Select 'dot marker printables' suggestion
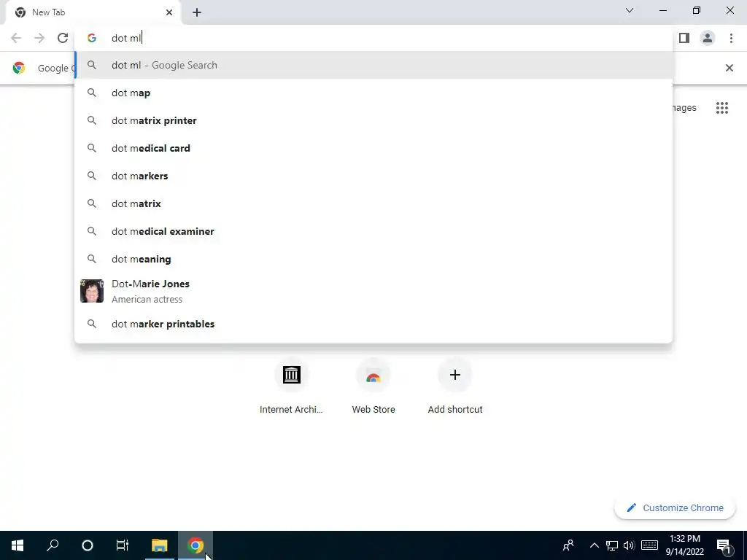747x560 pixels. click(374, 324)
